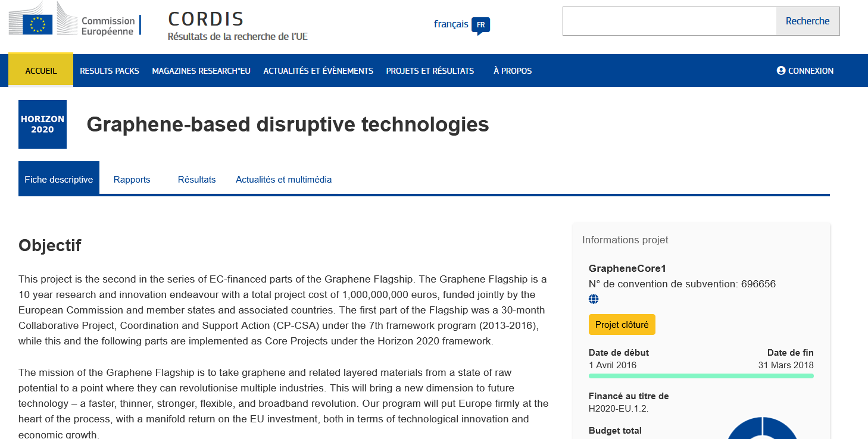
Task: Switch to Actualités et multimédia tab
Action: point(284,179)
